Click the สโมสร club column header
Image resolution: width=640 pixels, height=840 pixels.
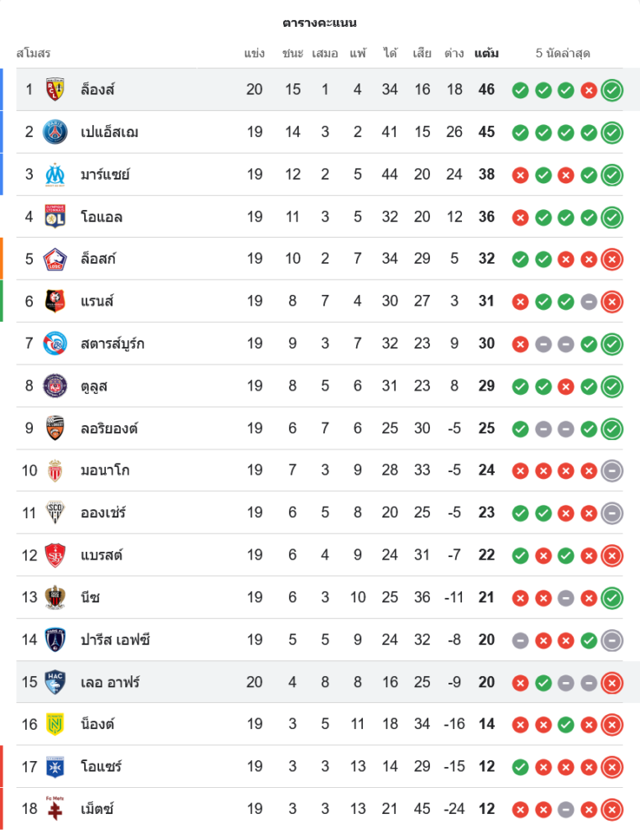[x=34, y=54]
